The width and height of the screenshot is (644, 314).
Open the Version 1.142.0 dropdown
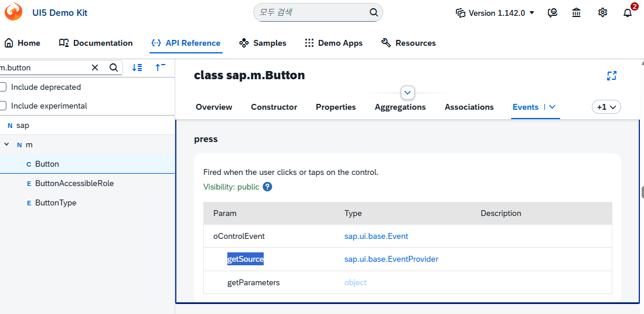(x=496, y=13)
